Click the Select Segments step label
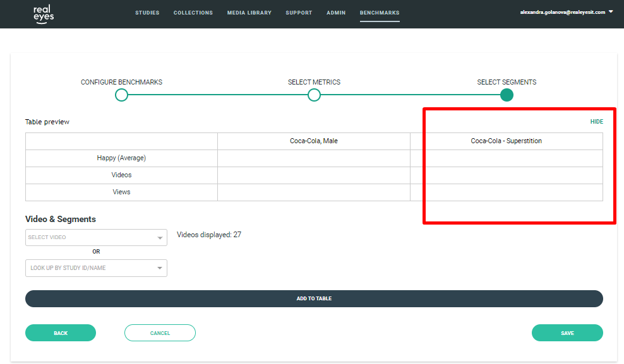624x364 pixels. (x=507, y=82)
